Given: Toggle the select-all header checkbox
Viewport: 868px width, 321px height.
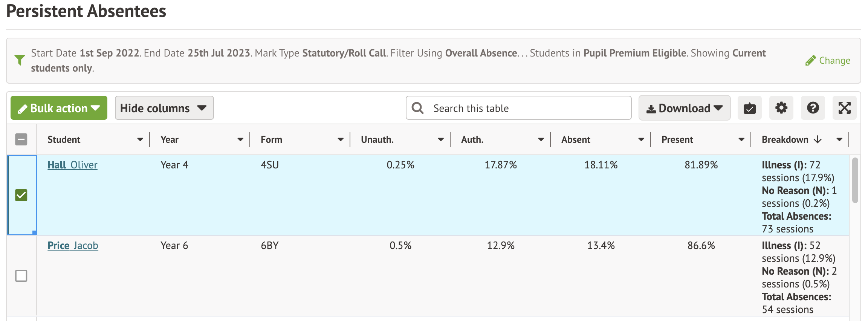Looking at the screenshot, I should pyautogui.click(x=21, y=140).
